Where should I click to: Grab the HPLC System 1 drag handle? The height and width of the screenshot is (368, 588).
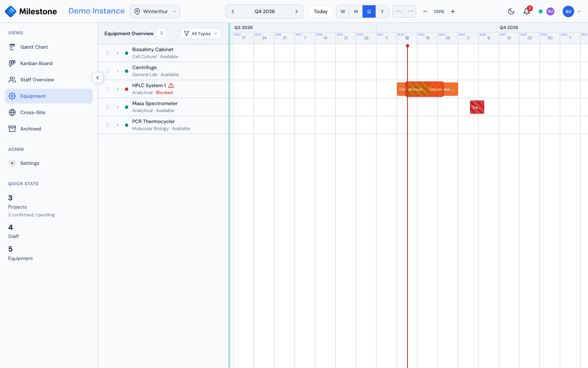(107, 89)
